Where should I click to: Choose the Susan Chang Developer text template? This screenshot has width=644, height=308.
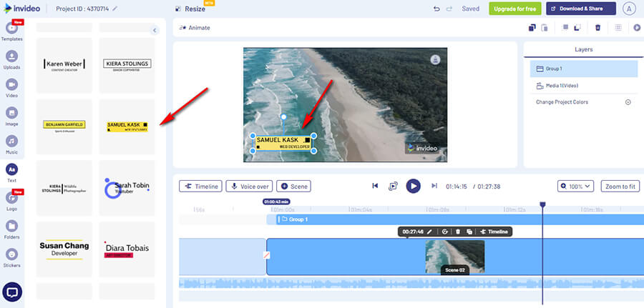point(64,249)
